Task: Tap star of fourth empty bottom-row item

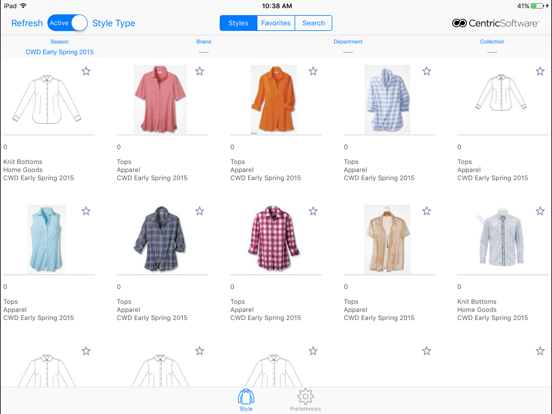Action: click(x=427, y=351)
